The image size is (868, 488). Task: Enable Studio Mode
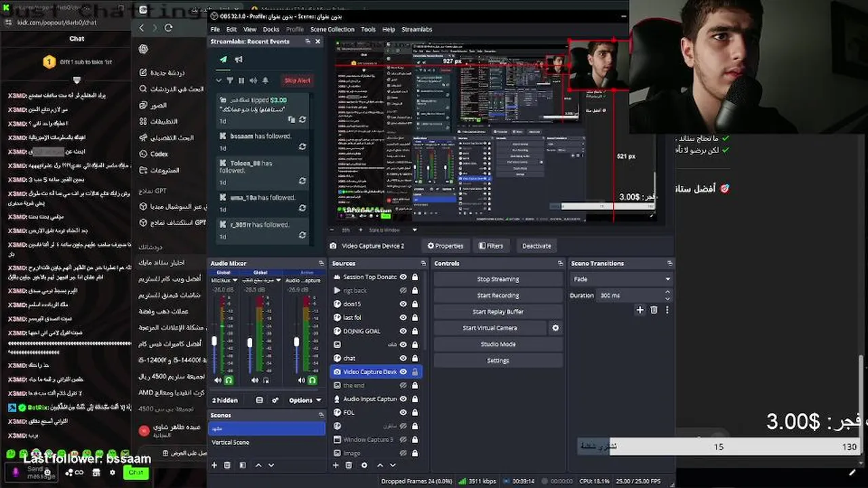point(498,344)
